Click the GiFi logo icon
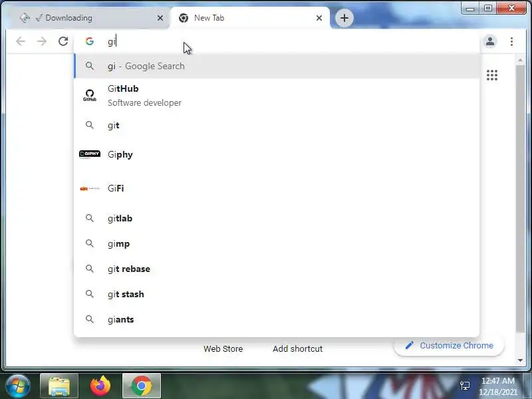 (90, 189)
